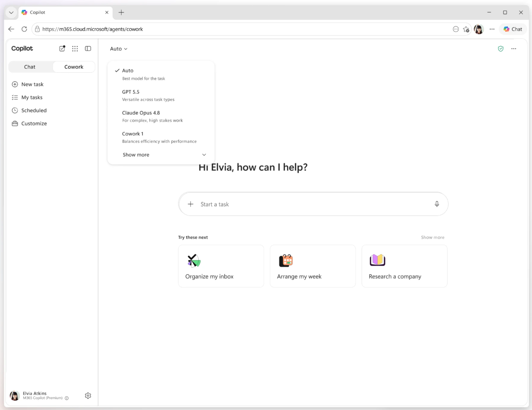Click the info icon next to M365 Copilot (Premium)

pos(66,398)
